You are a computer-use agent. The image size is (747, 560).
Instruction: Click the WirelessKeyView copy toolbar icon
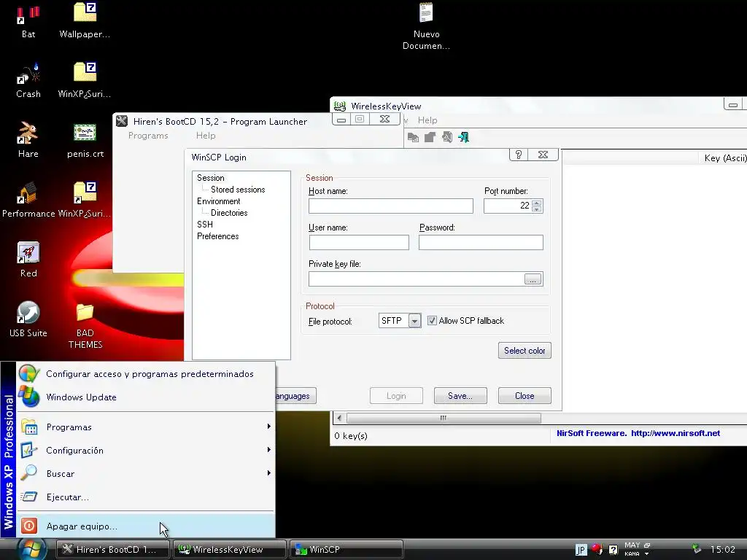pyautogui.click(x=413, y=138)
